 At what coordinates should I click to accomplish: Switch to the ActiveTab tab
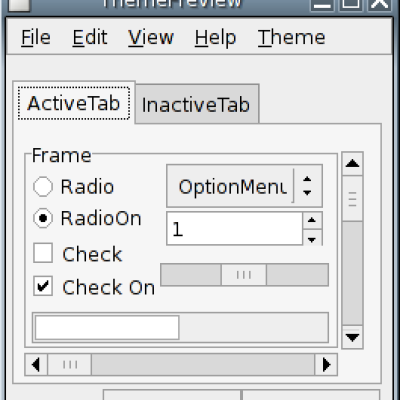[74, 103]
